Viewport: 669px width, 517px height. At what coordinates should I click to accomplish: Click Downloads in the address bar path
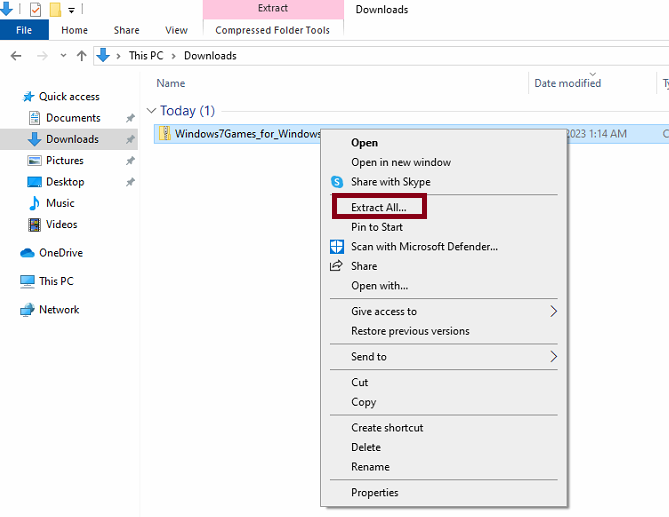(x=210, y=56)
